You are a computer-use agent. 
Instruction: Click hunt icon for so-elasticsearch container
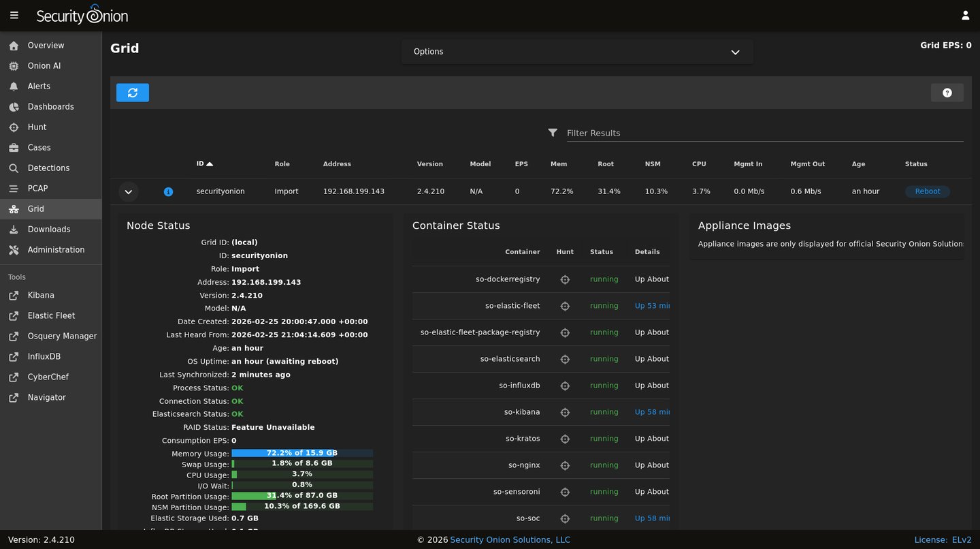[x=564, y=359]
